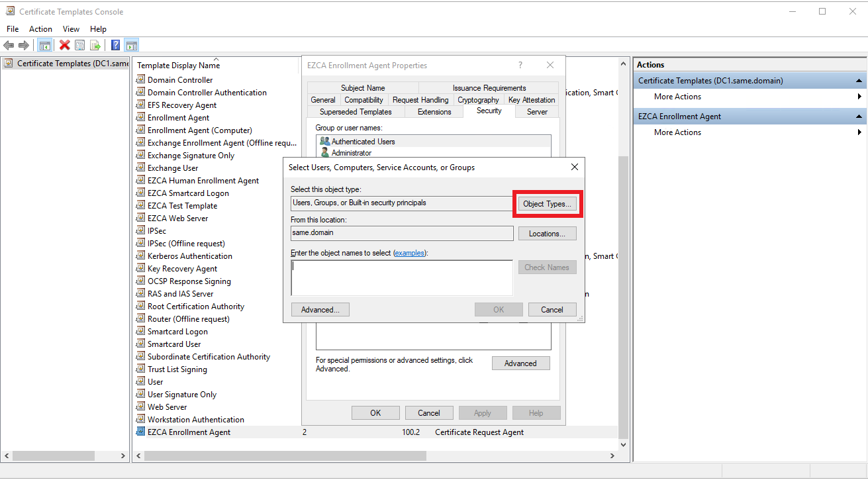This screenshot has height=480, width=868.
Task: Select the Domain Controller Authentication template
Action: tap(207, 92)
